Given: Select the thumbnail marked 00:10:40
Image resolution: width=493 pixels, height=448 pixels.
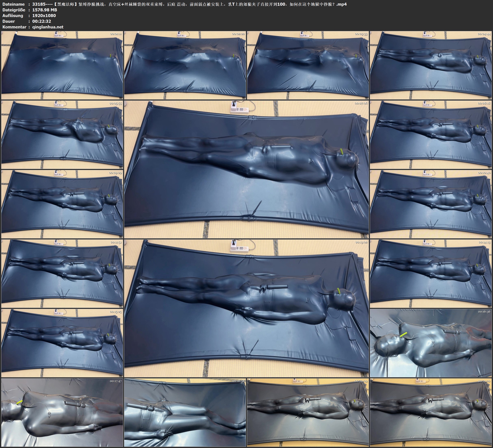Looking at the screenshot, I should click(431, 204).
